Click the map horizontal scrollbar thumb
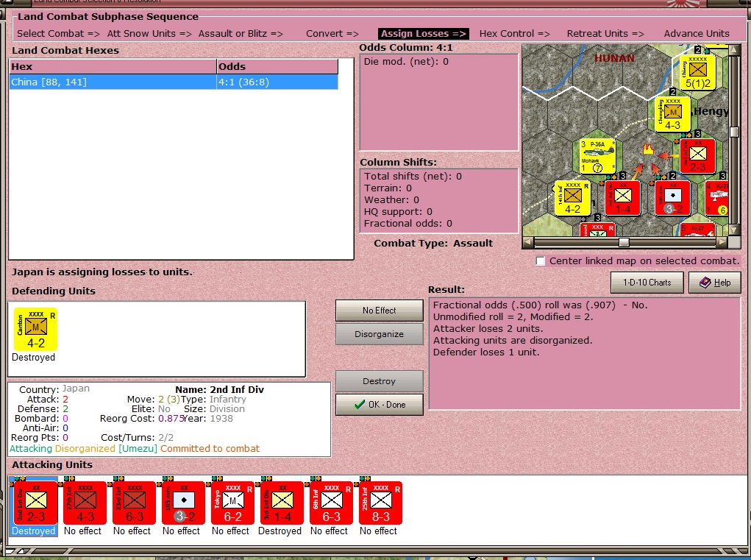 tap(624, 242)
